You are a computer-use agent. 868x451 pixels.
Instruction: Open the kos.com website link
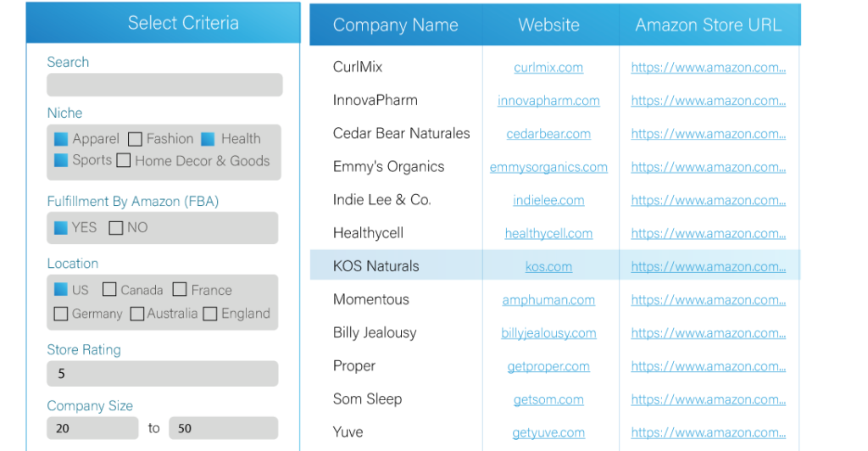tap(548, 266)
